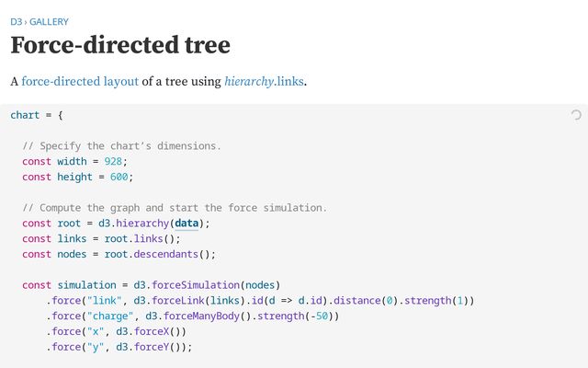Place cursor on the width value 928
This screenshot has height=368, width=588.
click(x=115, y=161)
